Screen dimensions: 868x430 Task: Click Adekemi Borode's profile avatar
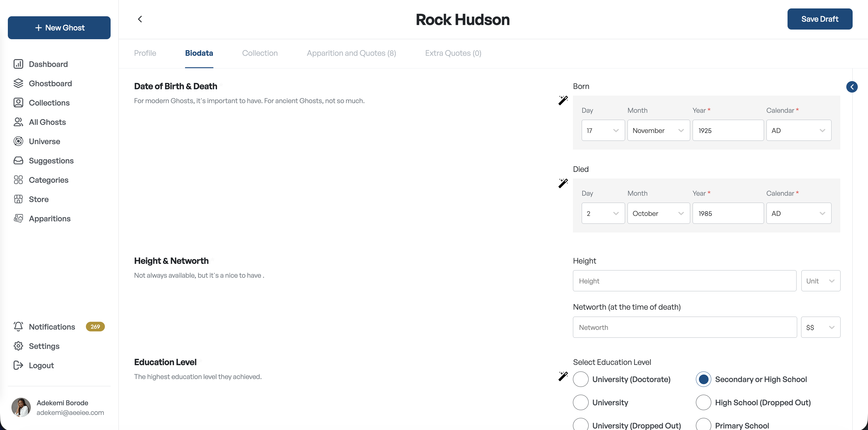[x=21, y=407]
